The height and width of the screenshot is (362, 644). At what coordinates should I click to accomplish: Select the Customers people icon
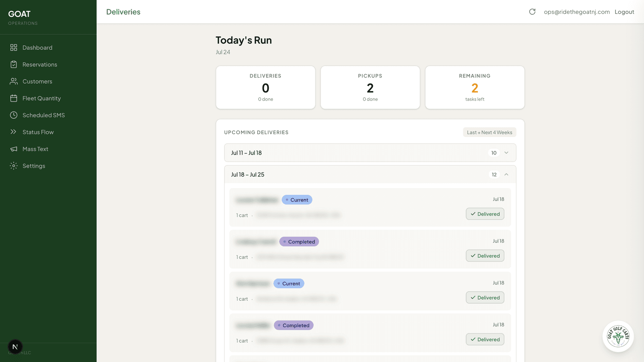14,81
